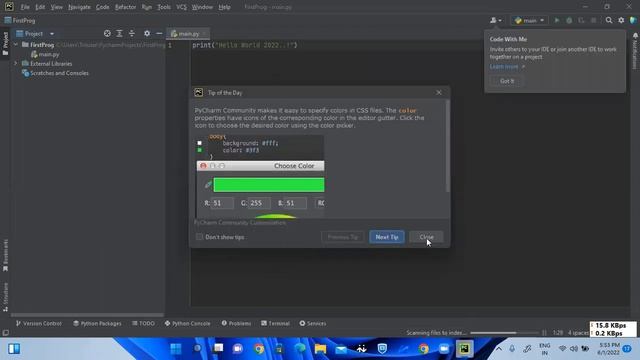
Task: Click the Debug bug icon in toolbar
Action: point(569,20)
